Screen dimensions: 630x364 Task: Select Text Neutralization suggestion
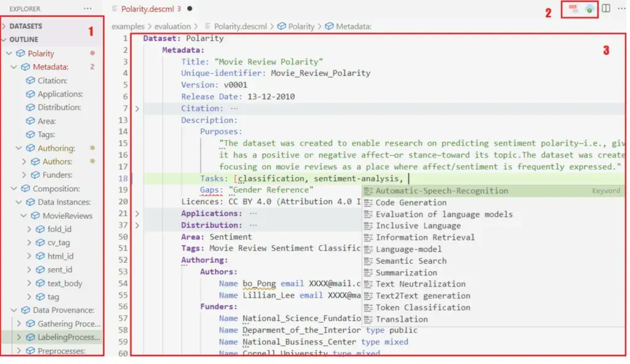click(x=493, y=284)
